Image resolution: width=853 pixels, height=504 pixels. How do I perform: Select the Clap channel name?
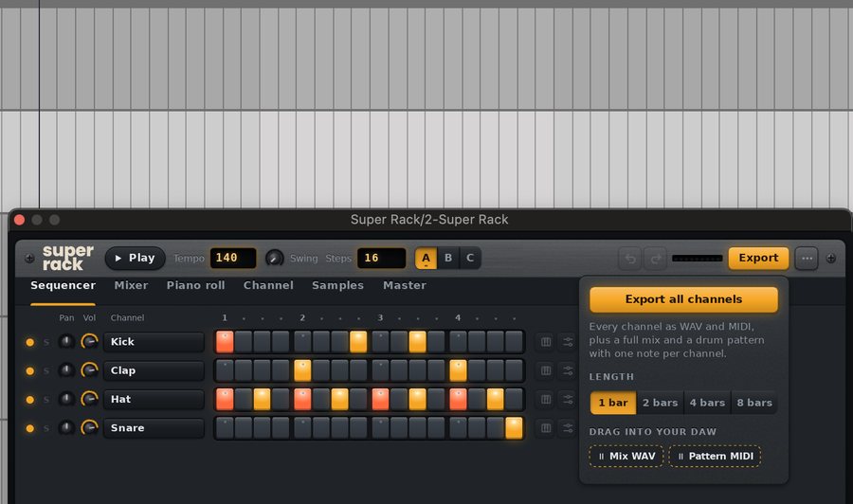coord(154,370)
